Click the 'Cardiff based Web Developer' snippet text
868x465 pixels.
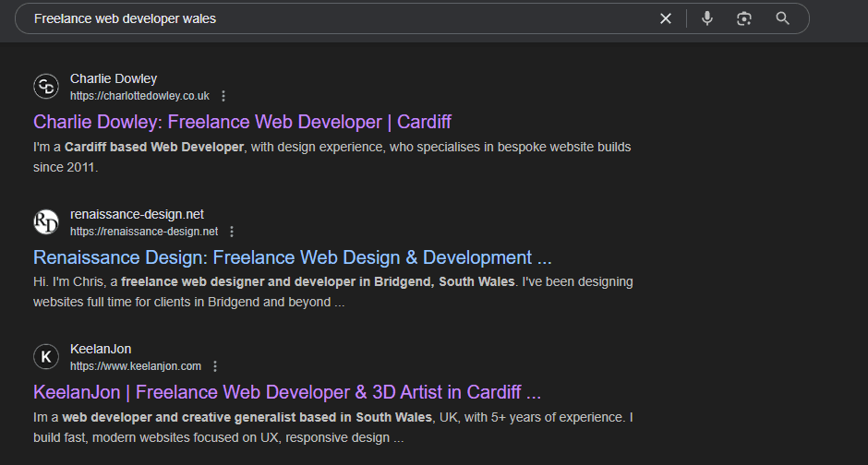click(154, 147)
